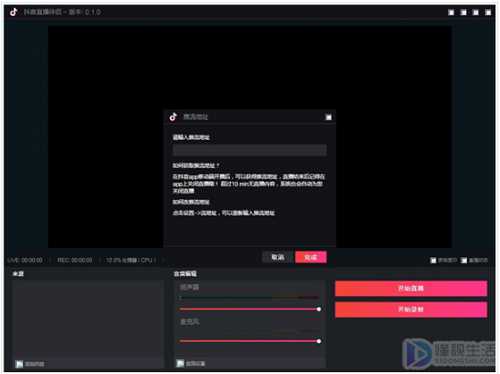The width and height of the screenshot is (500, 374).
Task: Click the add-source icon below sources panel
Action: coord(20,364)
